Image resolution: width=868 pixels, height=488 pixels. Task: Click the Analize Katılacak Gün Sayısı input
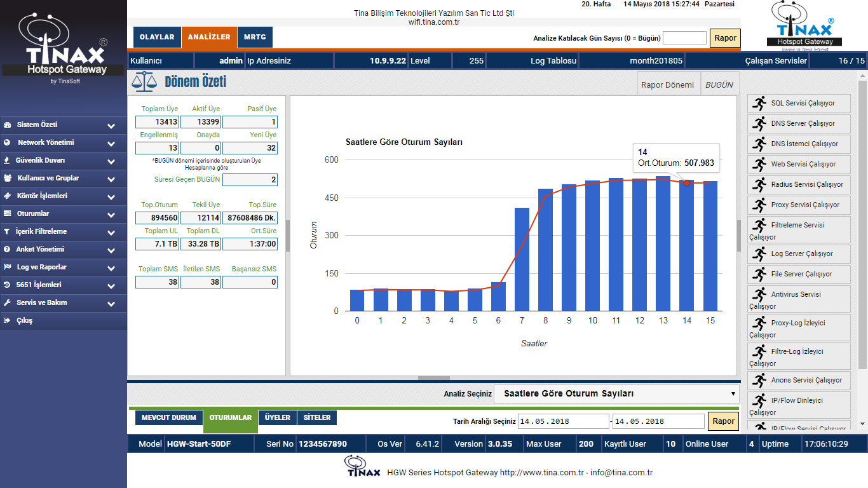684,38
